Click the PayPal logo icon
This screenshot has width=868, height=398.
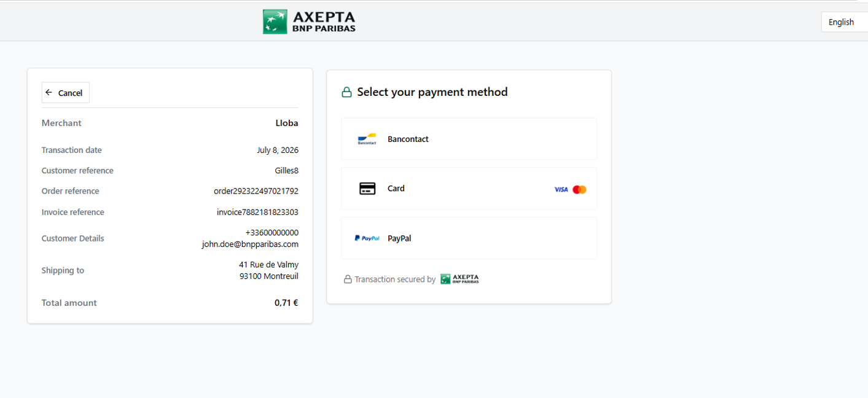pyautogui.click(x=367, y=238)
